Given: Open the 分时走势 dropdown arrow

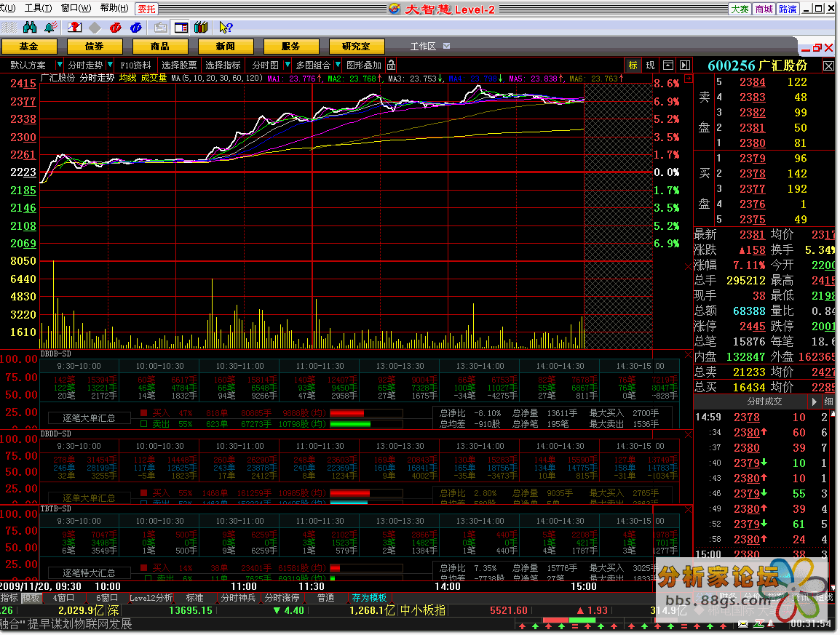Looking at the screenshot, I should click(110, 65).
